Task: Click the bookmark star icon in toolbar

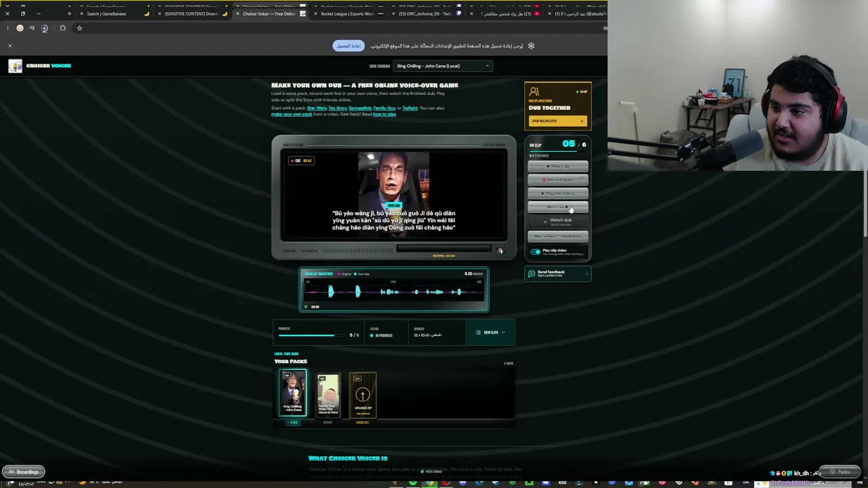Action: click(x=79, y=28)
